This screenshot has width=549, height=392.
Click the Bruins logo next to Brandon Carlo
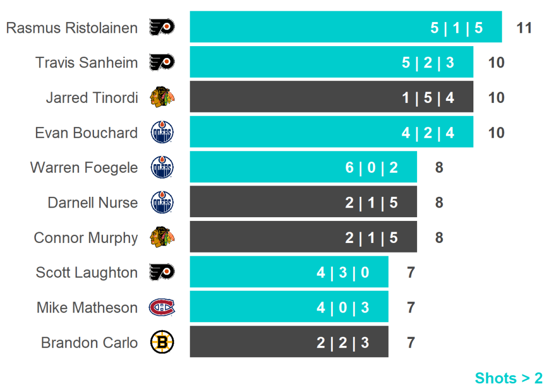(162, 343)
